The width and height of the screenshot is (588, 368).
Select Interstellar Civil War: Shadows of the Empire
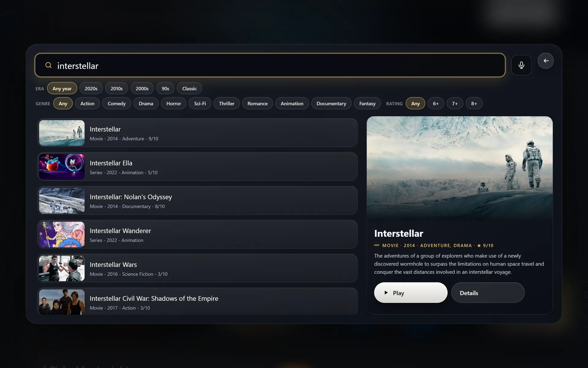tap(154, 298)
